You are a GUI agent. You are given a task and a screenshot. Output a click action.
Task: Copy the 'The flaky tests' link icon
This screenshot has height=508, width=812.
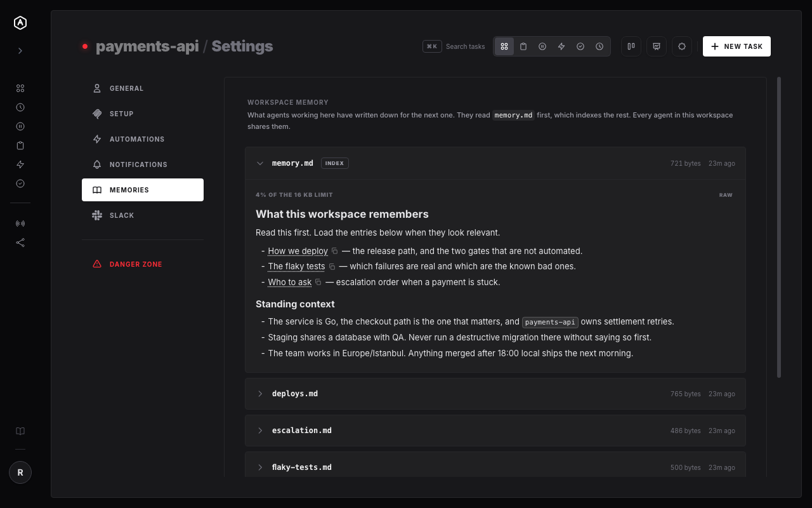point(332,267)
